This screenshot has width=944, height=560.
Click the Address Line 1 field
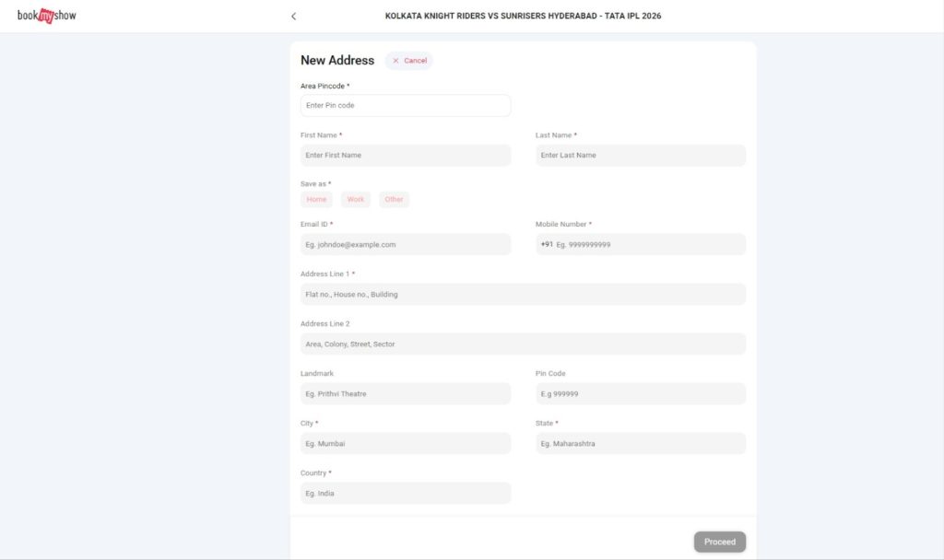pos(523,294)
